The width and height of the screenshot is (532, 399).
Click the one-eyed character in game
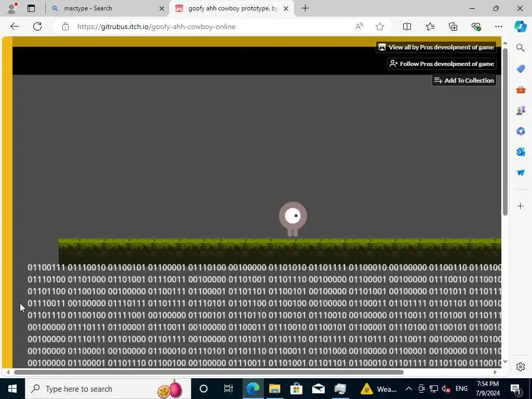[293, 219]
